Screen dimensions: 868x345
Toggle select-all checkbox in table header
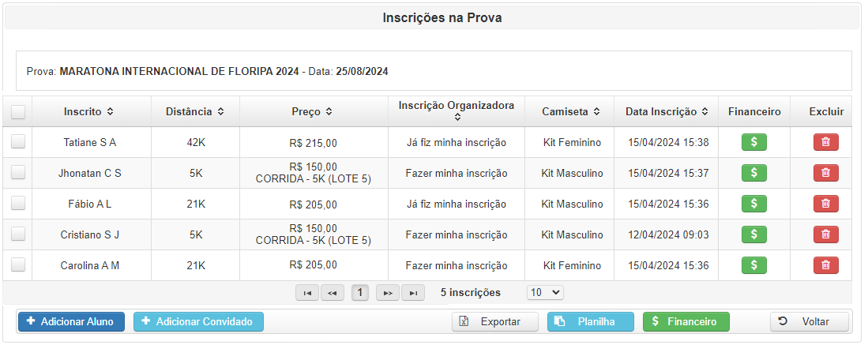pos(18,112)
